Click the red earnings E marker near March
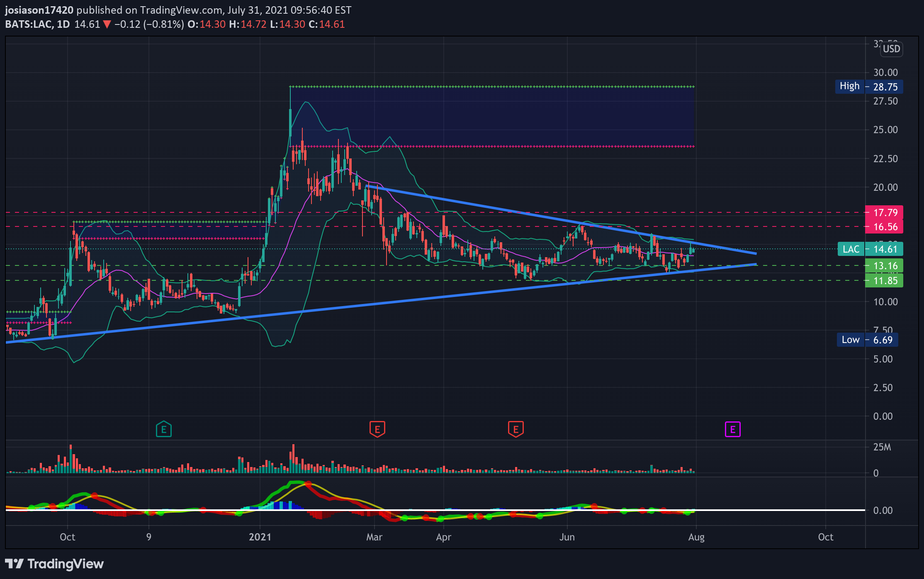The width and height of the screenshot is (924, 579). [x=377, y=429]
